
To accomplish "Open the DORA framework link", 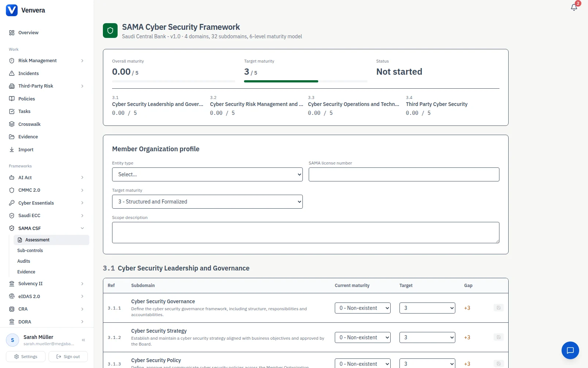I will [47, 322].
